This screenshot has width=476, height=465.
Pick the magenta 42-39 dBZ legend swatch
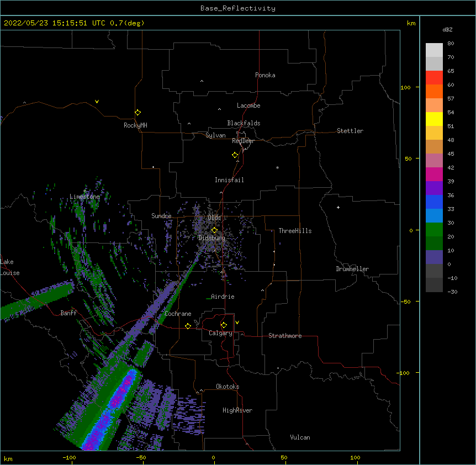tap(434, 174)
